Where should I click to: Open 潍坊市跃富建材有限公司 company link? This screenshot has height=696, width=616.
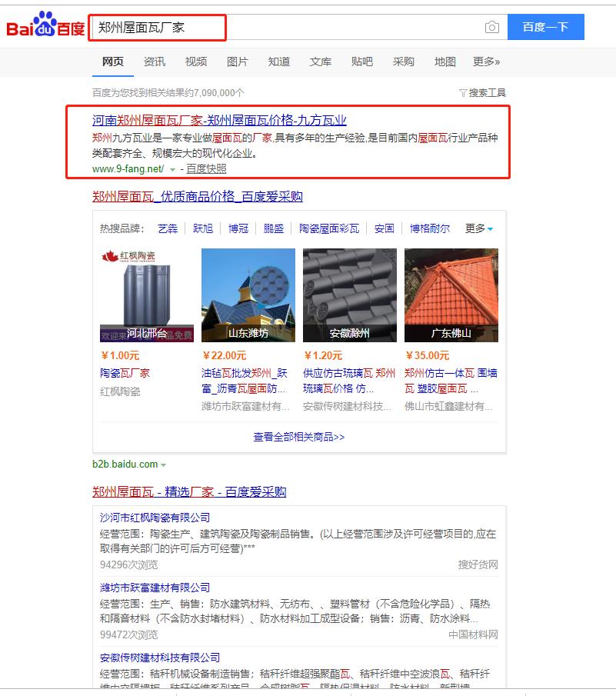click(155, 588)
